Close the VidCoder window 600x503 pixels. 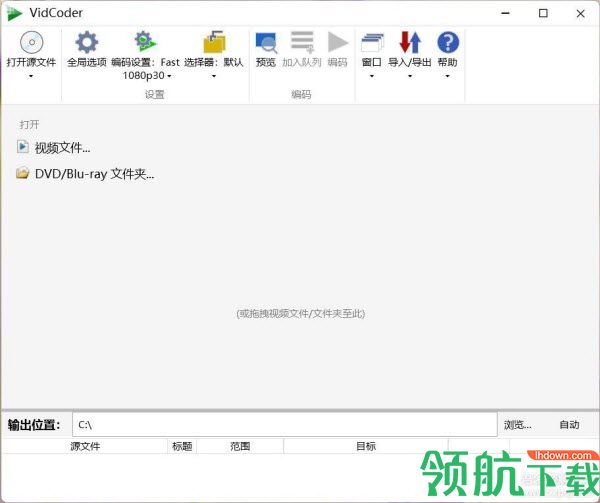[x=580, y=13]
